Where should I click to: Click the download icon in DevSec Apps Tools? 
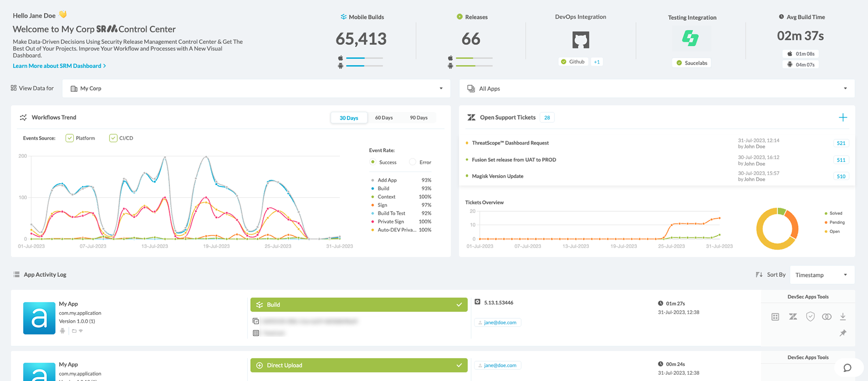pyautogui.click(x=842, y=317)
